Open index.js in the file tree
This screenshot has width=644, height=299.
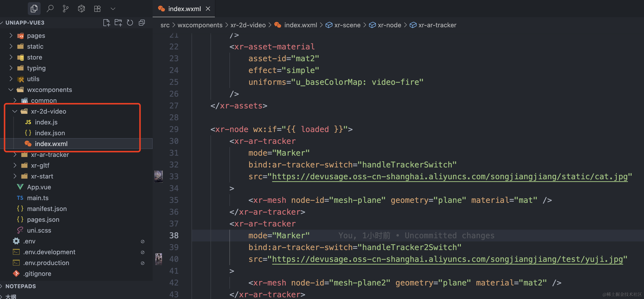point(46,122)
